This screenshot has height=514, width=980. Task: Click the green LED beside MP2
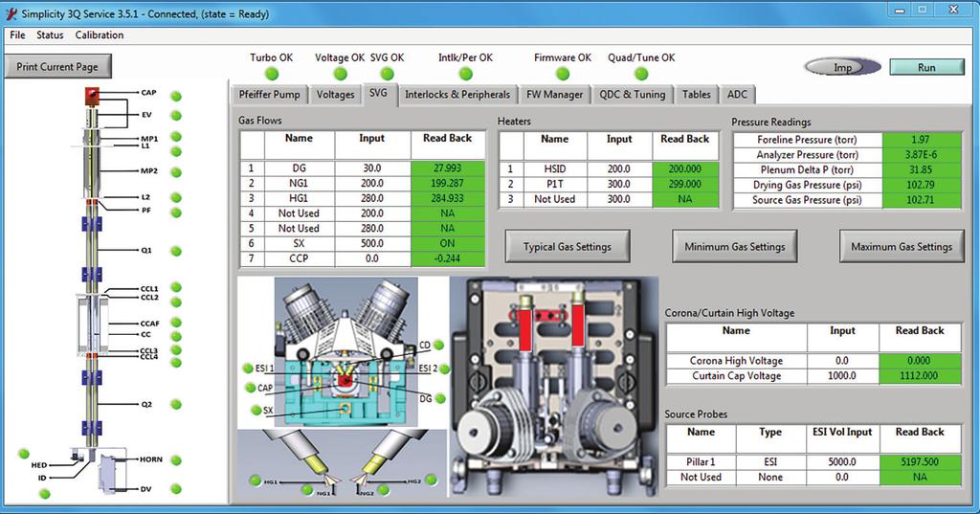pos(176,172)
